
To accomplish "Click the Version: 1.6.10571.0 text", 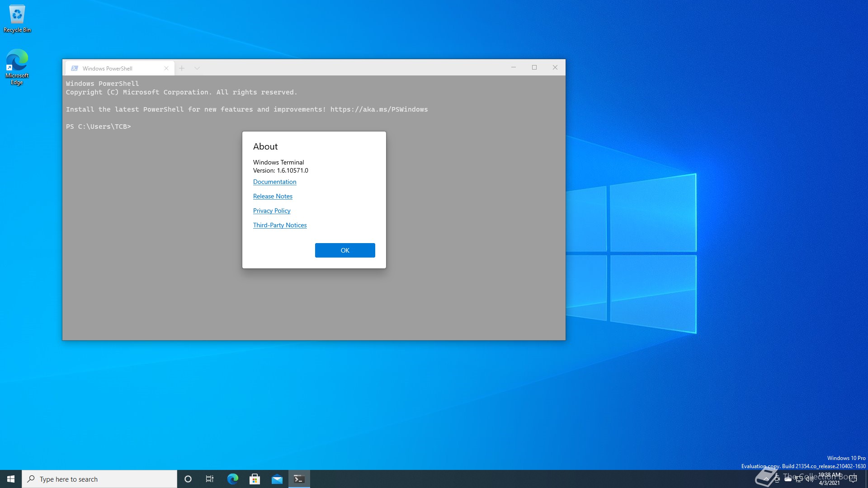I will [x=280, y=170].
